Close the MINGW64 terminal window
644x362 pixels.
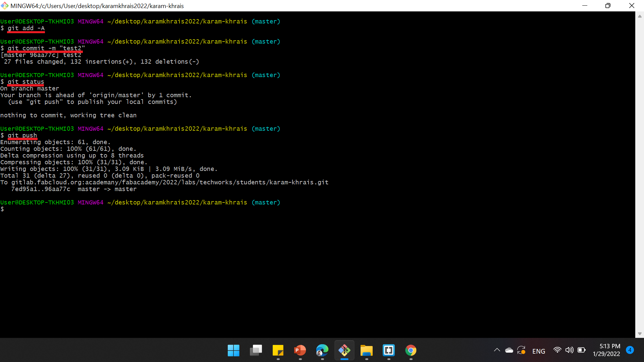(x=632, y=6)
